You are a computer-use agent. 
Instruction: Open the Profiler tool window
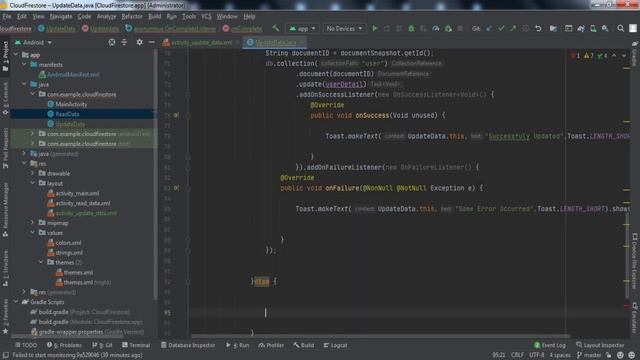click(x=271, y=345)
